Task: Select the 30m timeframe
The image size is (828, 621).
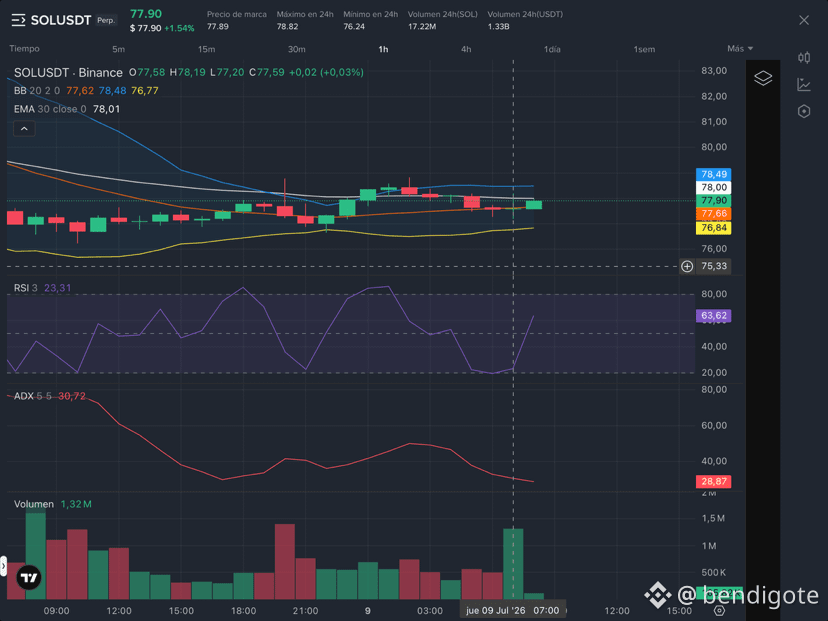Action: pos(296,49)
